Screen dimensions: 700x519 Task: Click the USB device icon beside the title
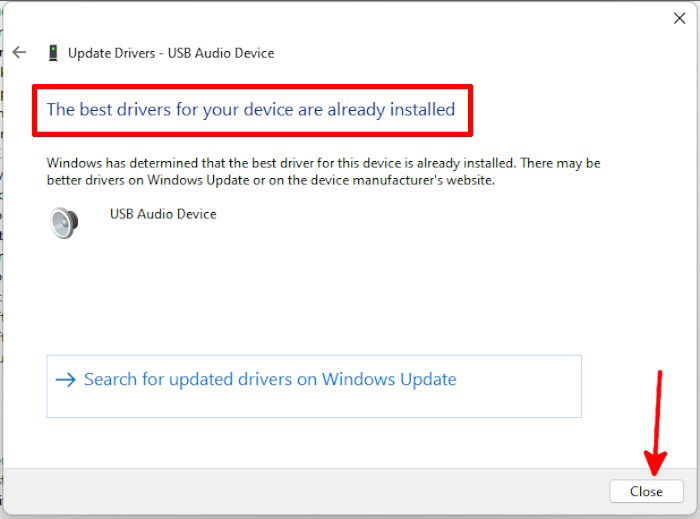pyautogui.click(x=53, y=53)
